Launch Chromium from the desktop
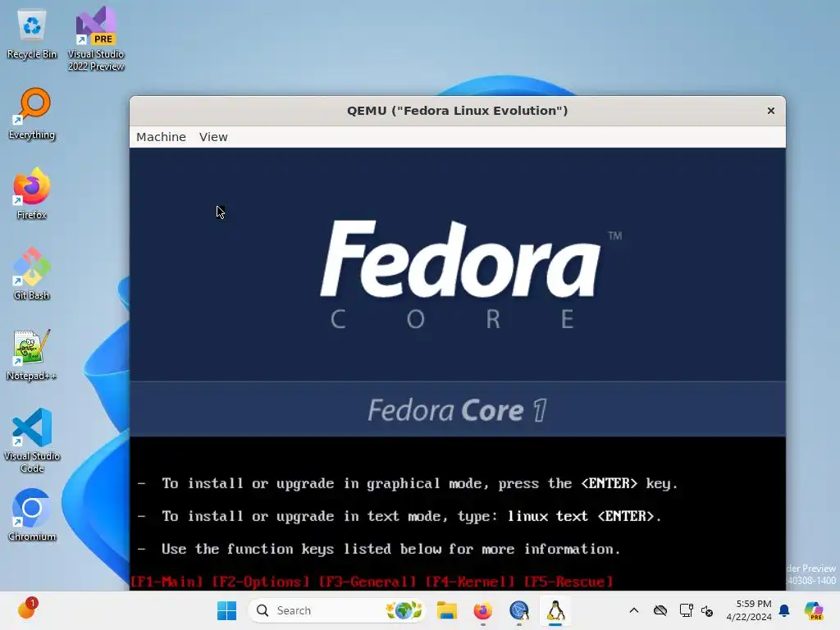Screen dimensions: 840x630 click(x=32, y=515)
